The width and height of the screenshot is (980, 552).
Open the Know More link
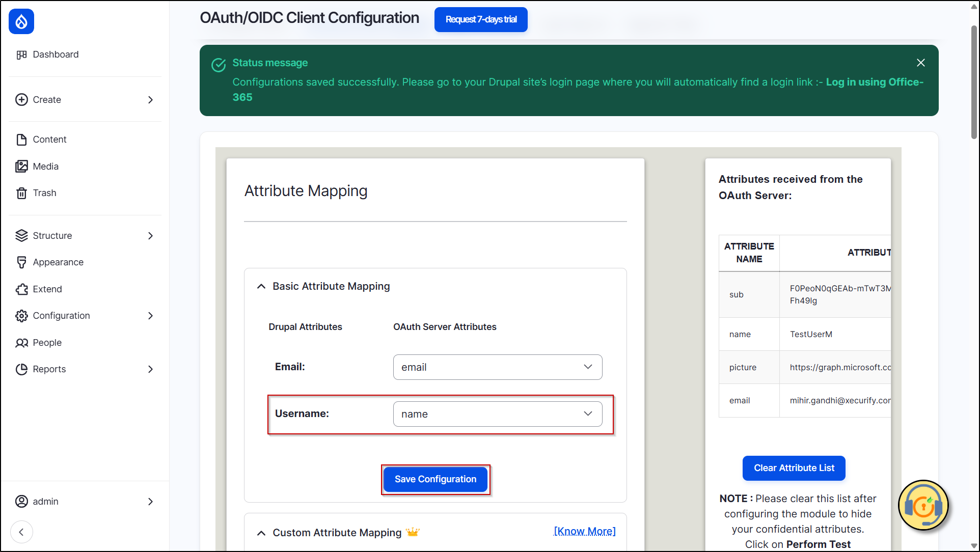tap(584, 531)
